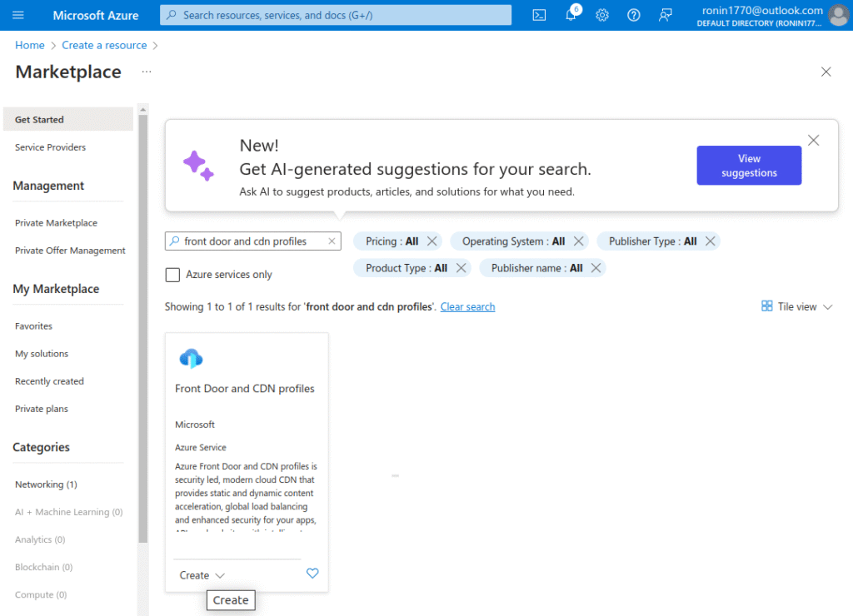Open the hamburger portal menu
Viewport: 853px width, 616px height.
click(x=18, y=15)
